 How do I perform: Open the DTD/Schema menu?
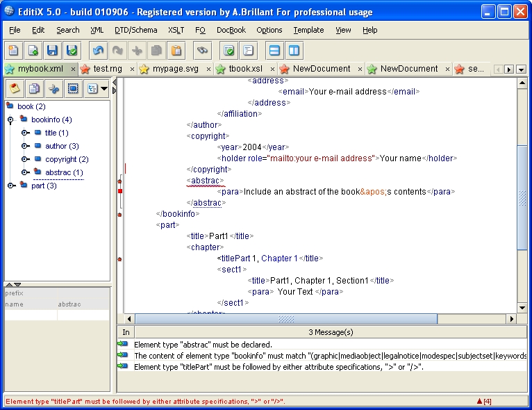[x=135, y=30]
